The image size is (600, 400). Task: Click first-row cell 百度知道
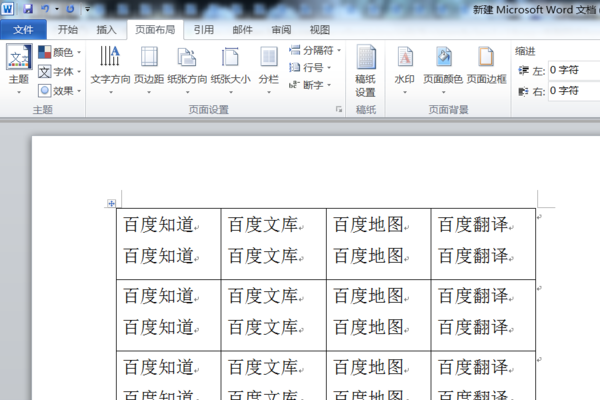tap(169, 244)
